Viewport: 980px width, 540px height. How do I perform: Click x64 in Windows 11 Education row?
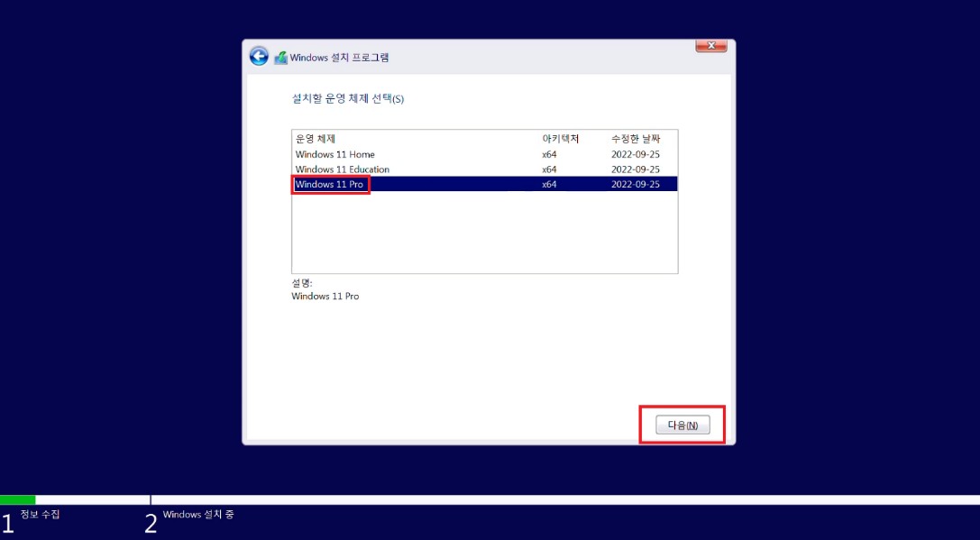click(549, 169)
